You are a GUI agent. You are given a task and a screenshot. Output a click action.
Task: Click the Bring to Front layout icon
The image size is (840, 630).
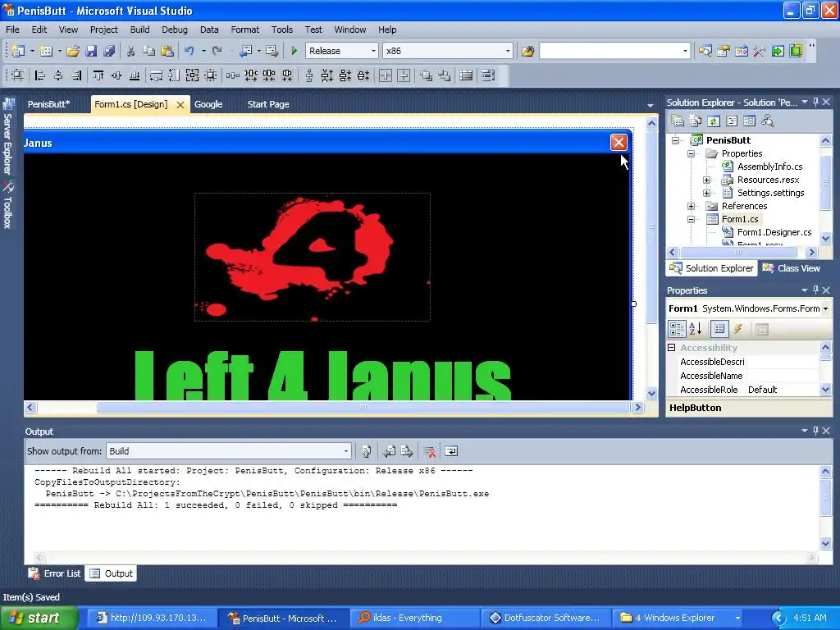426,75
